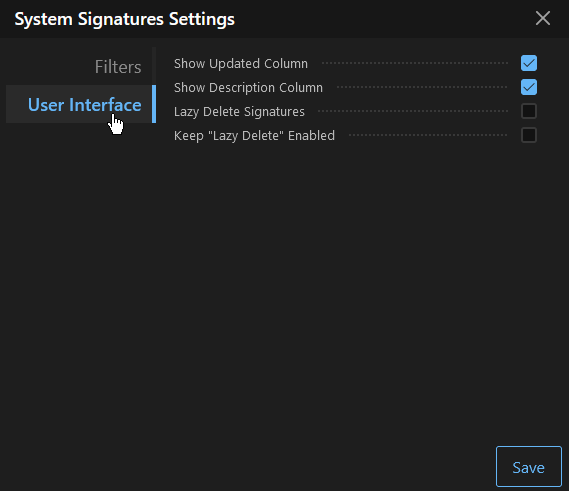Click the Lazy Delete Signatures label text
569x491 pixels.
239,111
